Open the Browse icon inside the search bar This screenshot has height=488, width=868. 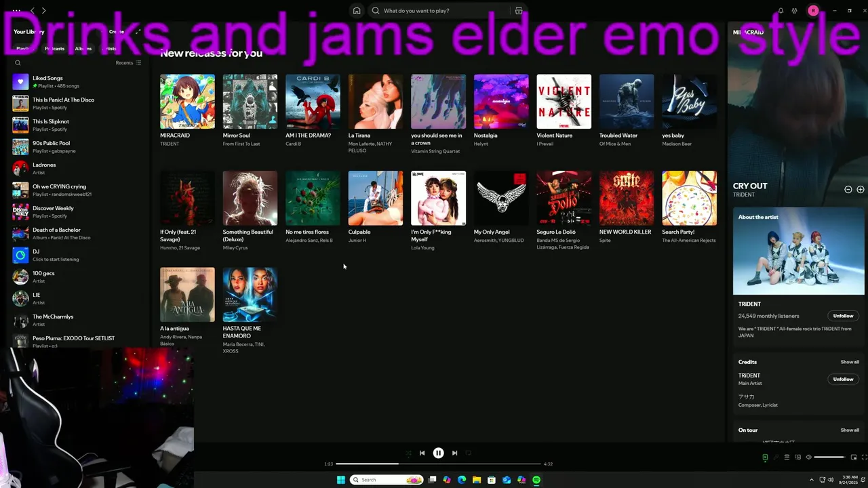pyautogui.click(x=519, y=11)
